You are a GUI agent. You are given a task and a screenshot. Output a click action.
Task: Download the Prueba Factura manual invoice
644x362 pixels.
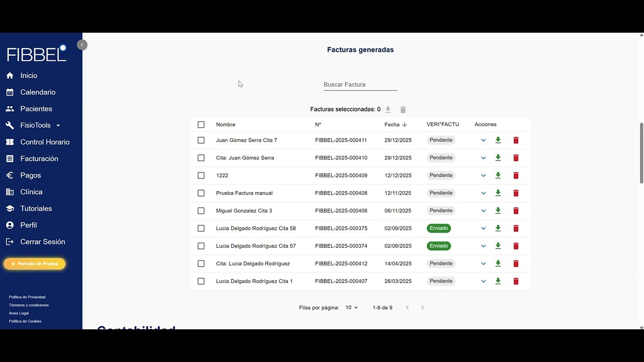[x=498, y=193]
